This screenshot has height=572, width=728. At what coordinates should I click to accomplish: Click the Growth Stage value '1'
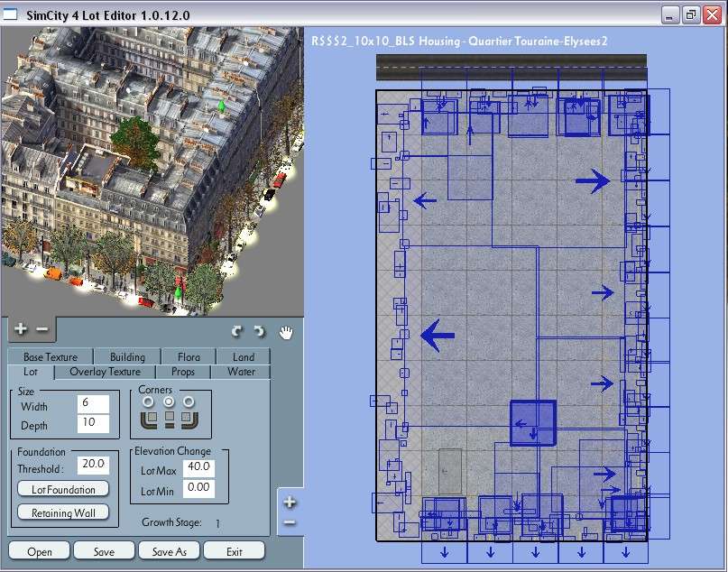tap(217, 523)
